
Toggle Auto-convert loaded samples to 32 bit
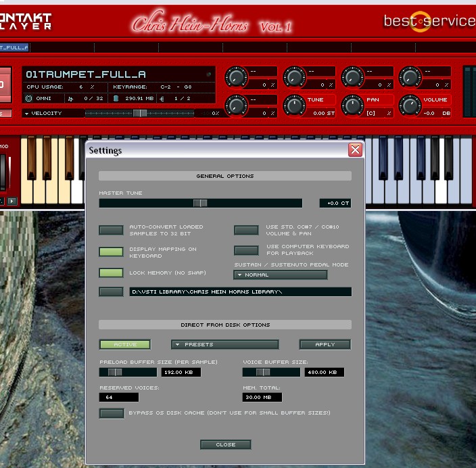pos(111,230)
